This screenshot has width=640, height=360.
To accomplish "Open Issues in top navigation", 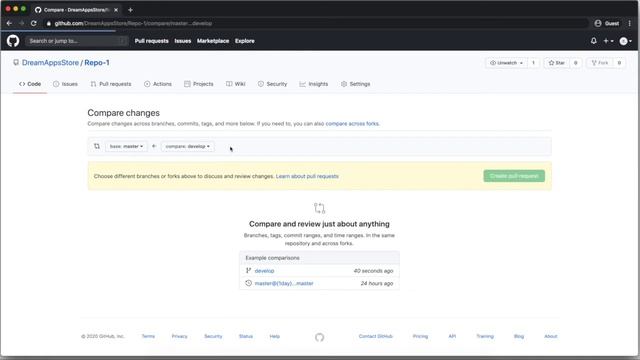I will click(182, 41).
